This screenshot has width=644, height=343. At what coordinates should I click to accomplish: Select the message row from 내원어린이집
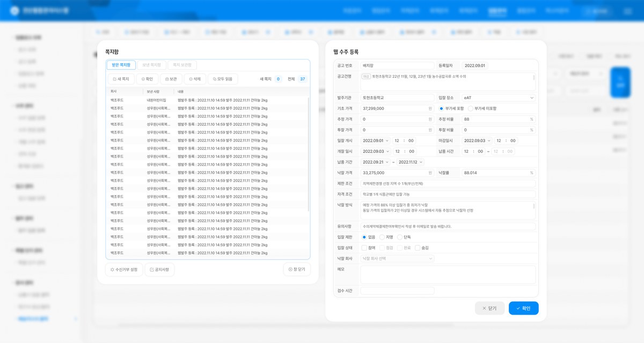coord(208,100)
